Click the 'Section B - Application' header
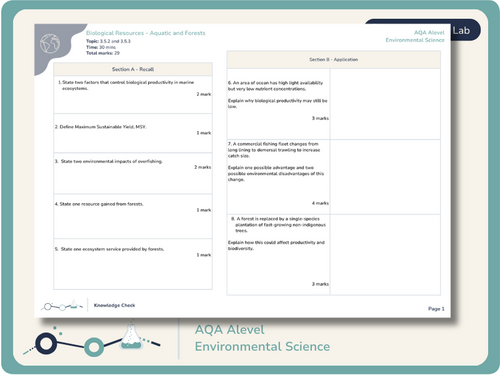500x375 pixels. pos(334,60)
